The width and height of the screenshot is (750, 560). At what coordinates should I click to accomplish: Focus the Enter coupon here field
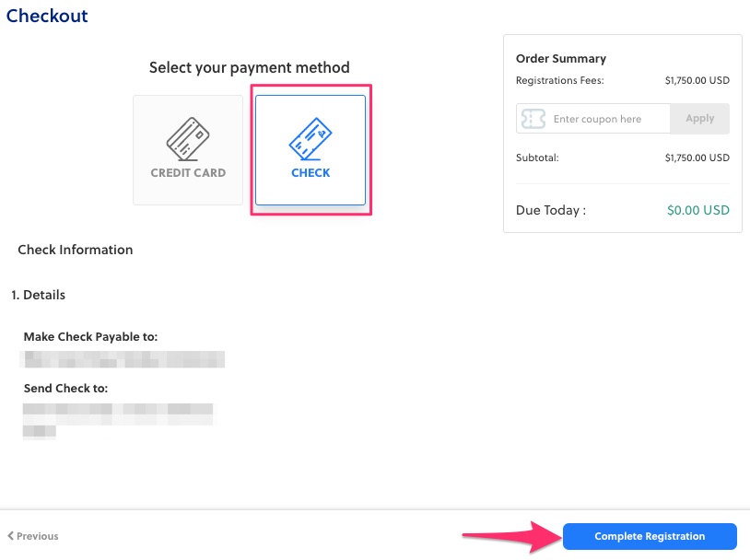608,119
